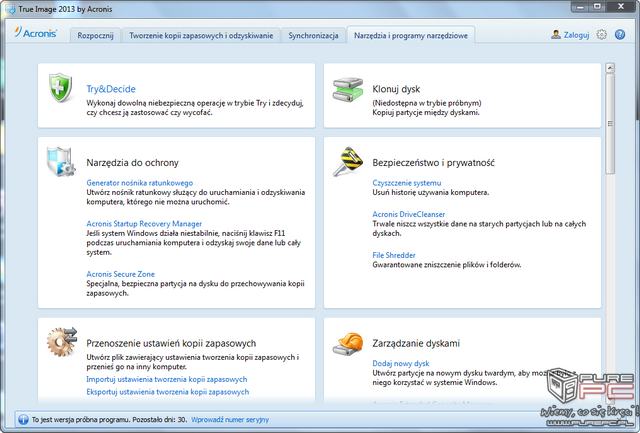This screenshot has height=433, width=640.
Task: Click the Klonuj dysk disk icon
Action: pyautogui.click(x=347, y=89)
